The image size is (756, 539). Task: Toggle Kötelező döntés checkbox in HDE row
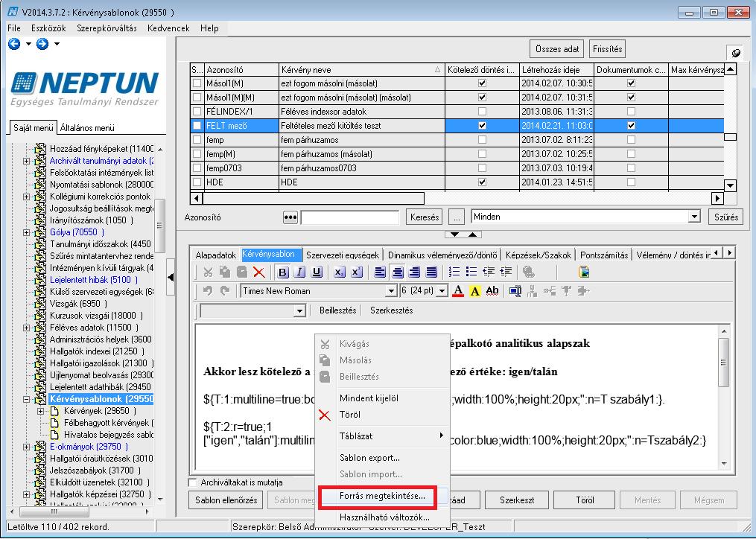pos(482,182)
